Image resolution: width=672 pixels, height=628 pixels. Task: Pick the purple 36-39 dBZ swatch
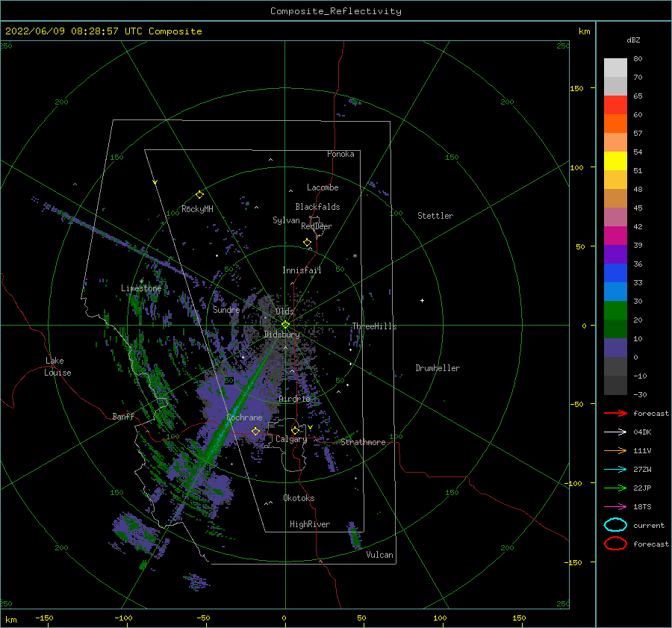pos(615,255)
